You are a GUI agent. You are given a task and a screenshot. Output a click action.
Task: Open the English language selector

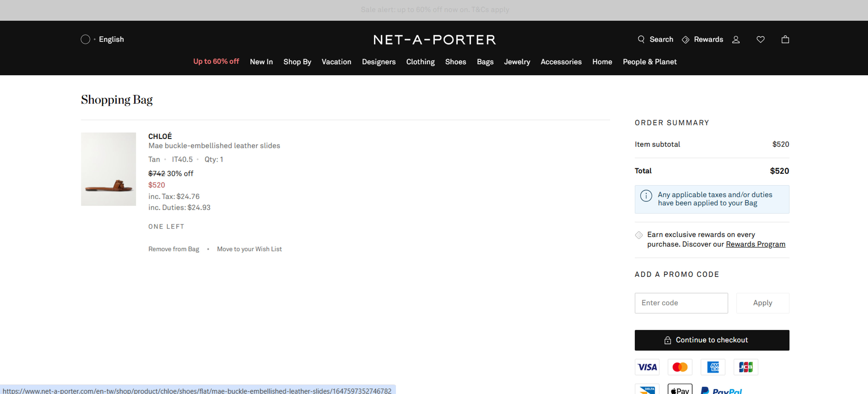point(111,39)
